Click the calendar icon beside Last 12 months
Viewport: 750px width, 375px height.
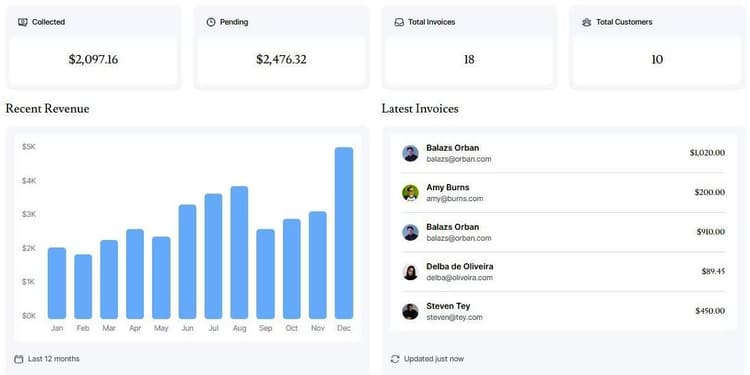point(19,359)
